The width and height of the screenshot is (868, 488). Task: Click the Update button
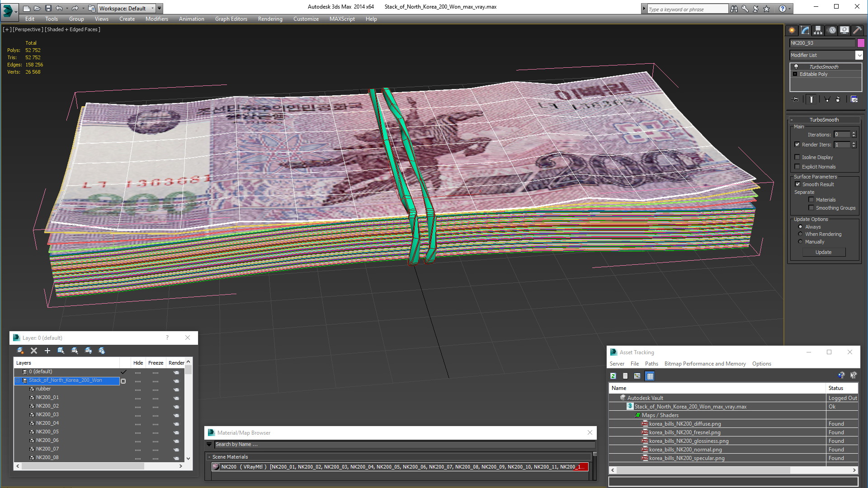pos(824,252)
